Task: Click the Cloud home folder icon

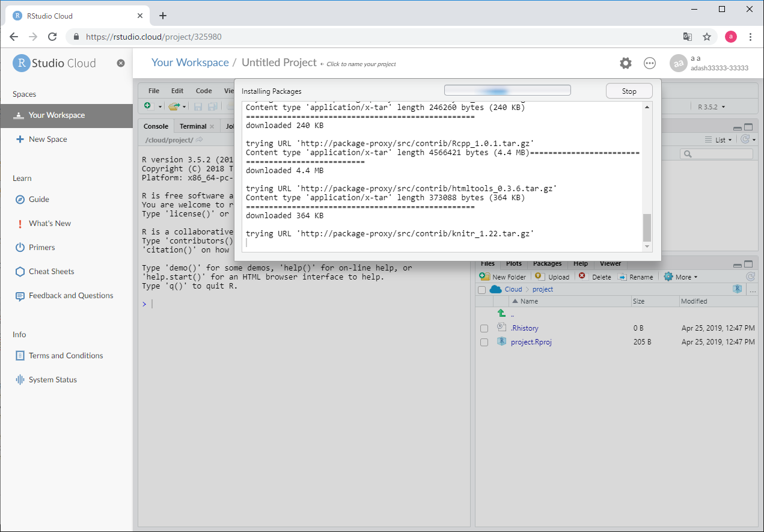Action: [496, 289]
